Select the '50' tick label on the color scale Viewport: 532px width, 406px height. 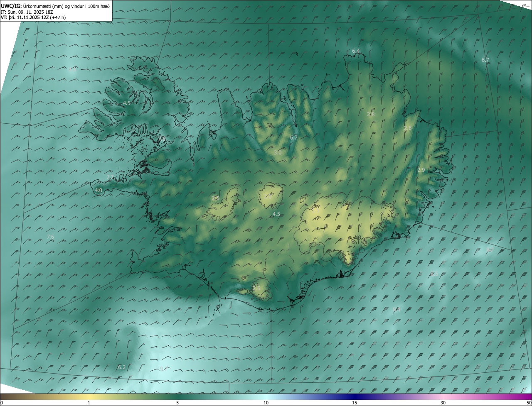(x=529, y=403)
